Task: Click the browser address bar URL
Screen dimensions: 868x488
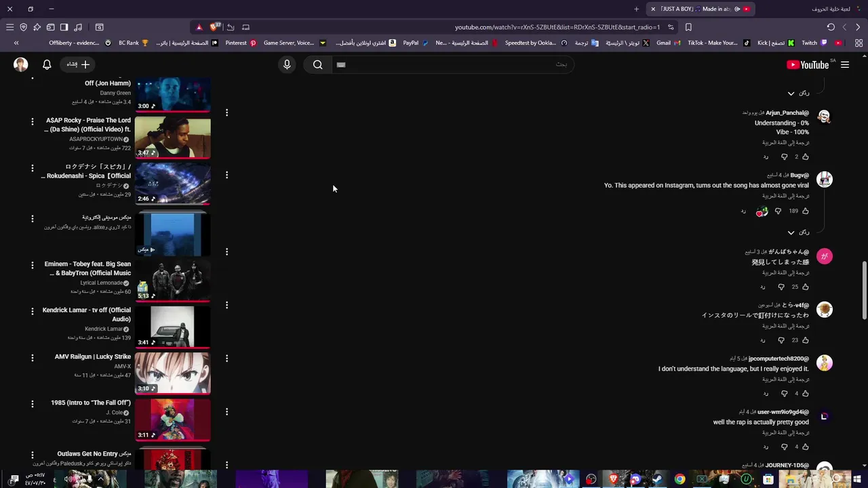Action: pos(557,27)
